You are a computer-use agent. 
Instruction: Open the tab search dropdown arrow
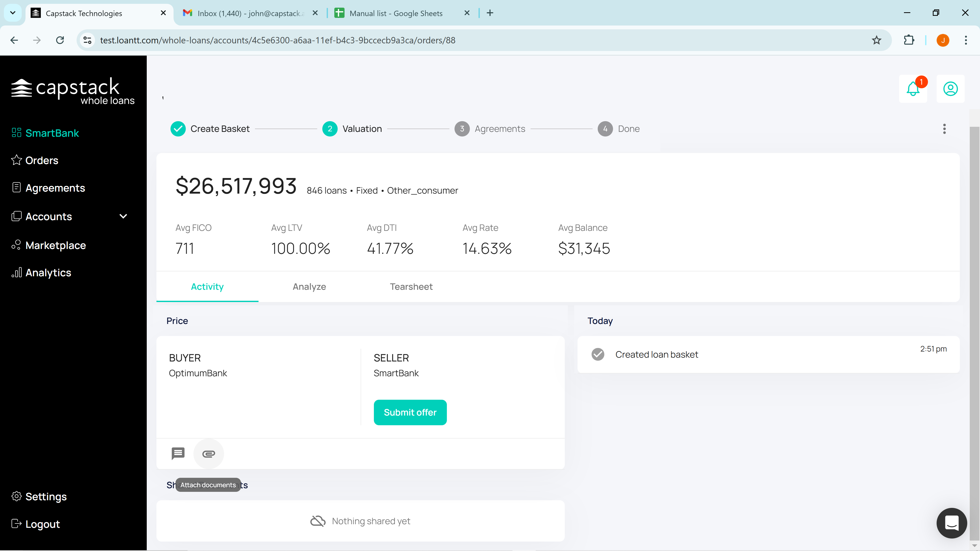[x=13, y=13]
